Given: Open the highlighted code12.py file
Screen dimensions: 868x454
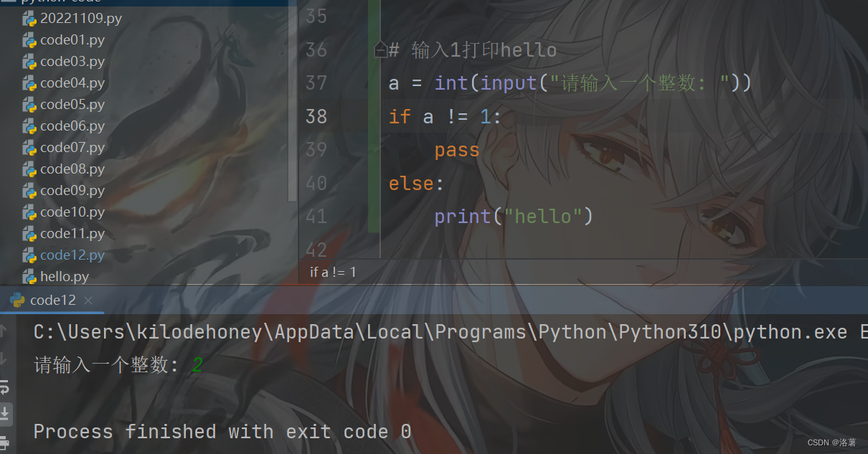Looking at the screenshot, I should point(72,255).
